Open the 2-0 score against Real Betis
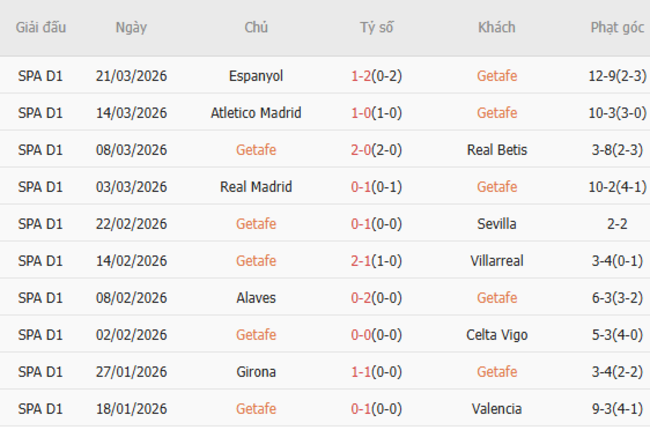 click(362, 150)
